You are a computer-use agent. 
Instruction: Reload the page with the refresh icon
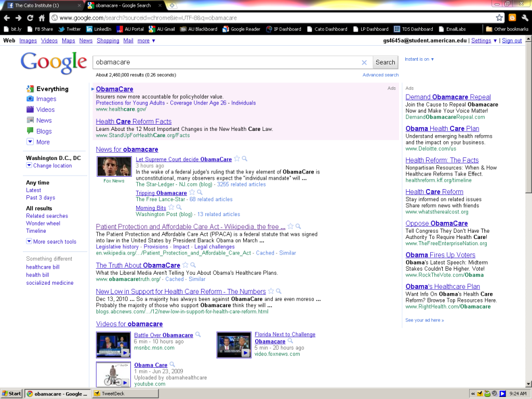pos(30,18)
